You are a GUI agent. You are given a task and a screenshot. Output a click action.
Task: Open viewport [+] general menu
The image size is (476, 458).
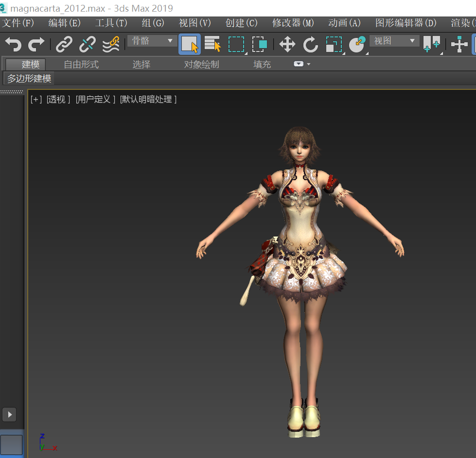point(36,99)
